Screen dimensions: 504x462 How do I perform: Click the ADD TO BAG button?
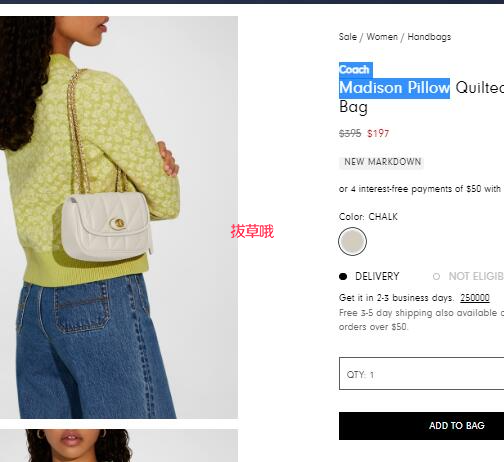click(421, 426)
